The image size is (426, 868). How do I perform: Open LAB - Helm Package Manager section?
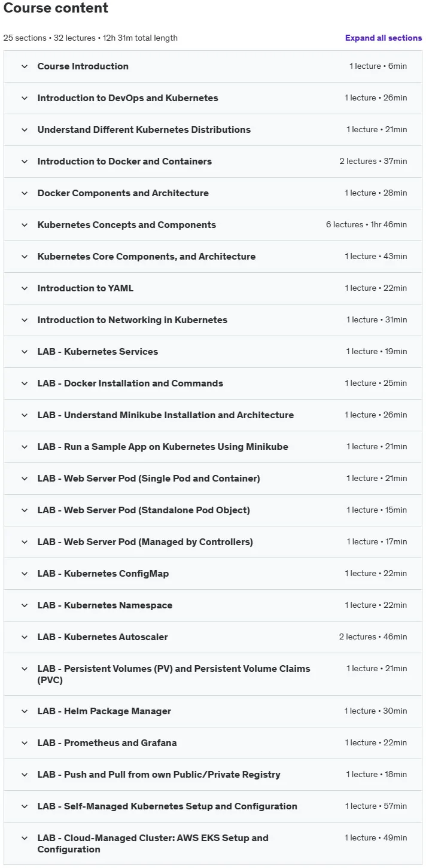click(213, 711)
